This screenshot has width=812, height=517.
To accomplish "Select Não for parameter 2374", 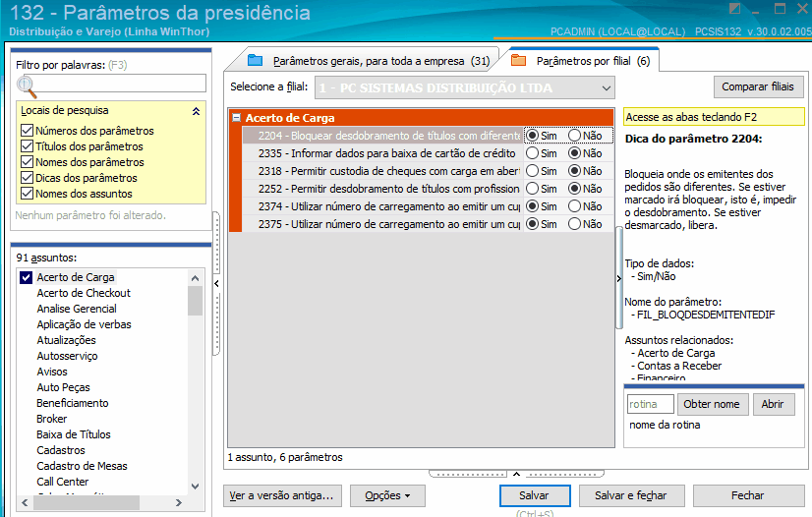I will point(574,206).
